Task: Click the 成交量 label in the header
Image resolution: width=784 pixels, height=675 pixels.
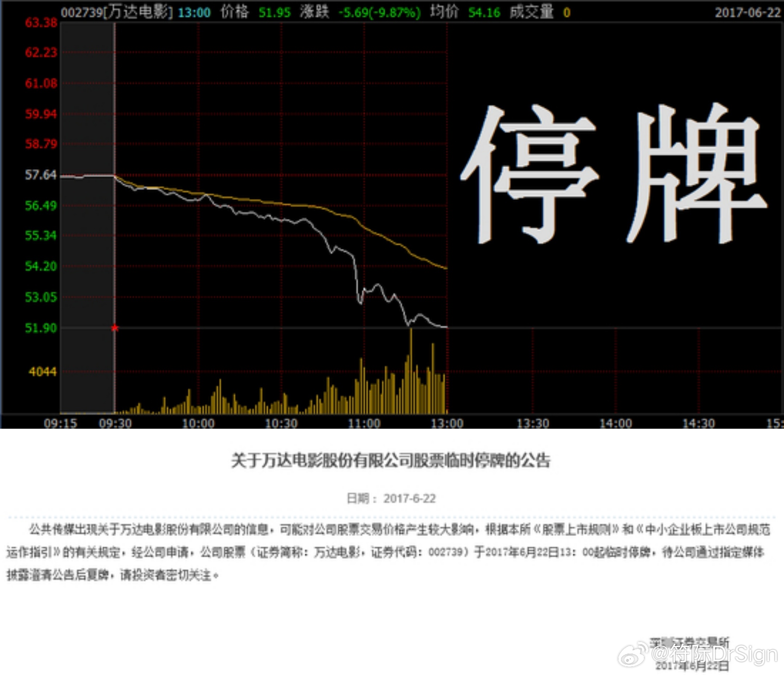Action: tap(532, 12)
